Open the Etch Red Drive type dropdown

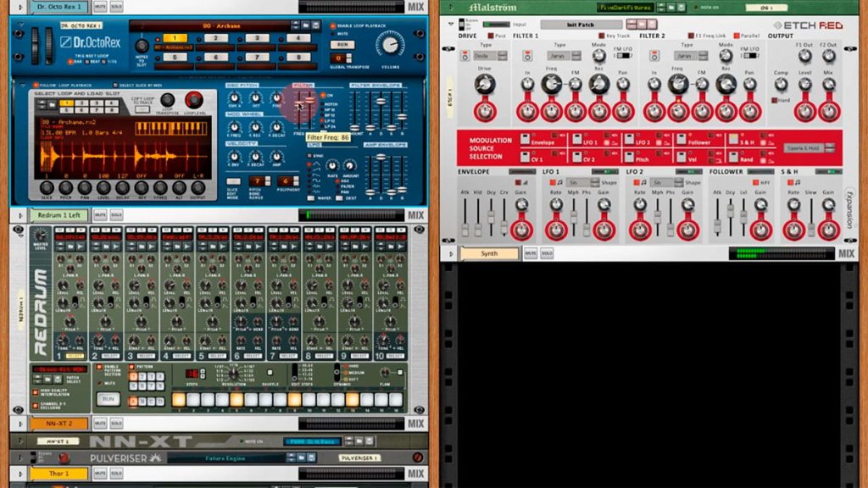click(490, 56)
